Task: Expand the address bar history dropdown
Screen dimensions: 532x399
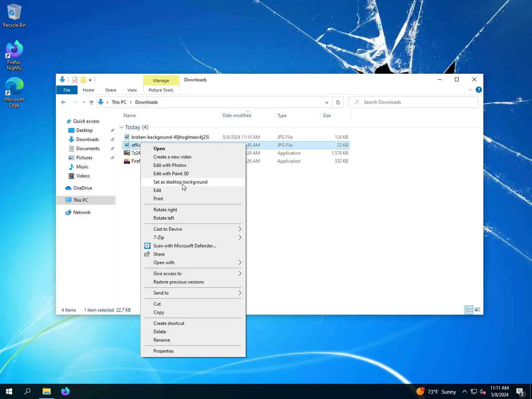Action: coord(326,102)
